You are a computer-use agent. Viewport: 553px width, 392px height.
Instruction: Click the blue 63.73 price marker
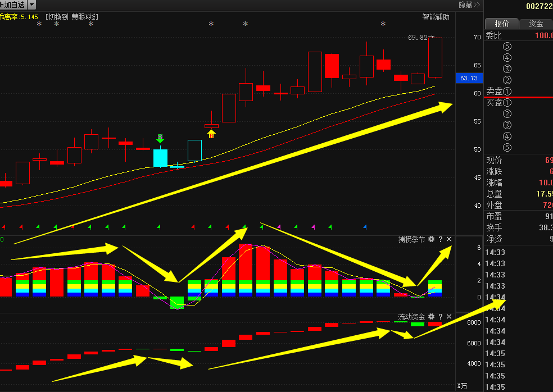coord(469,78)
